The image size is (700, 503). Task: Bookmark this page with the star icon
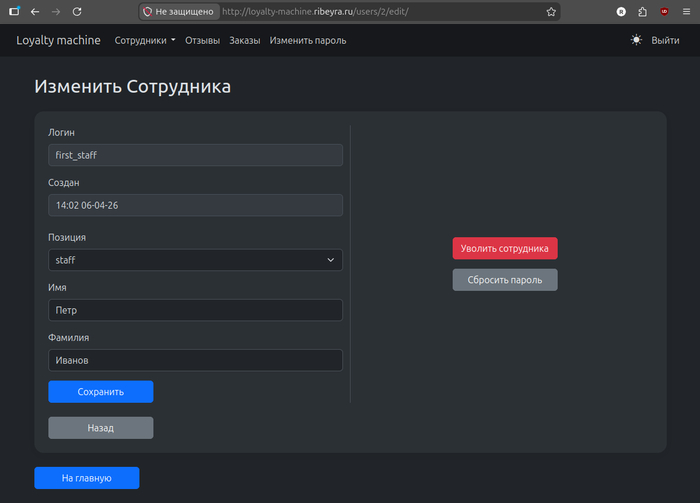(x=551, y=12)
